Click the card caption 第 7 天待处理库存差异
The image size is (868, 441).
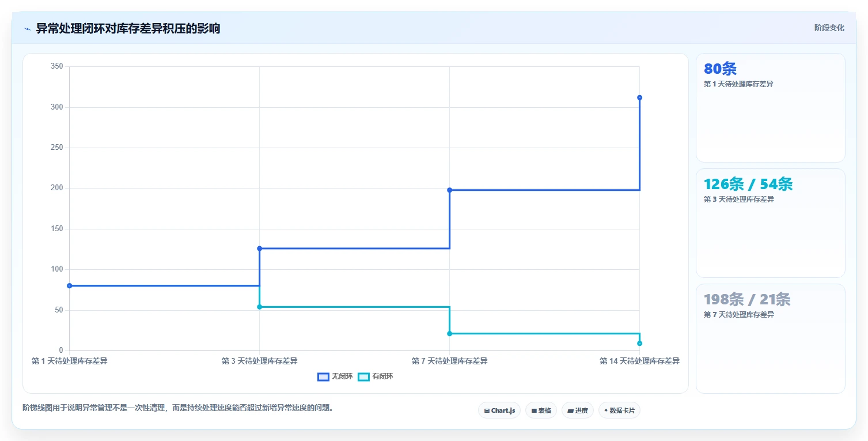[738, 315]
